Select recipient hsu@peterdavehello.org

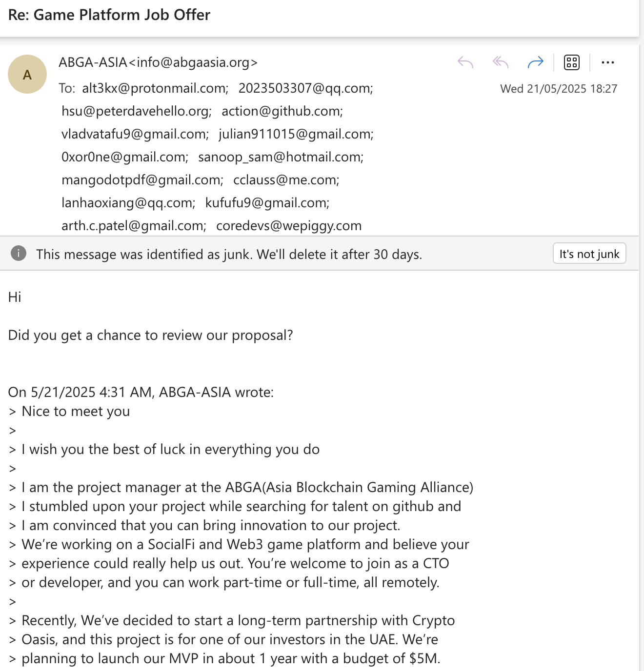click(136, 111)
